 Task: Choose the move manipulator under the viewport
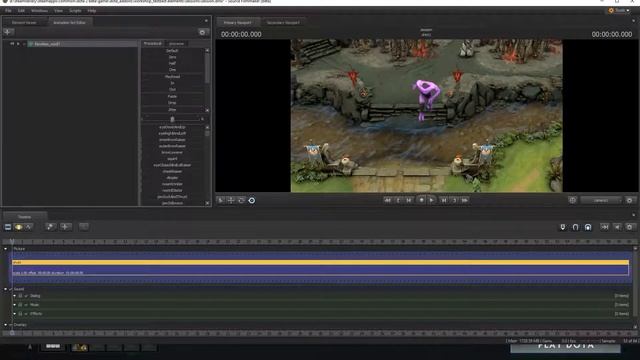pos(231,200)
